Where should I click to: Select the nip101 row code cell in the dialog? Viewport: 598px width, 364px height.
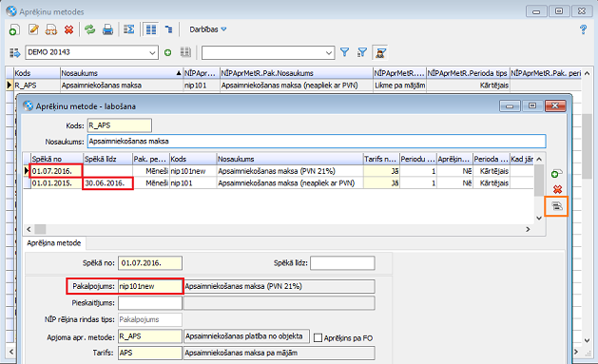pos(193,183)
